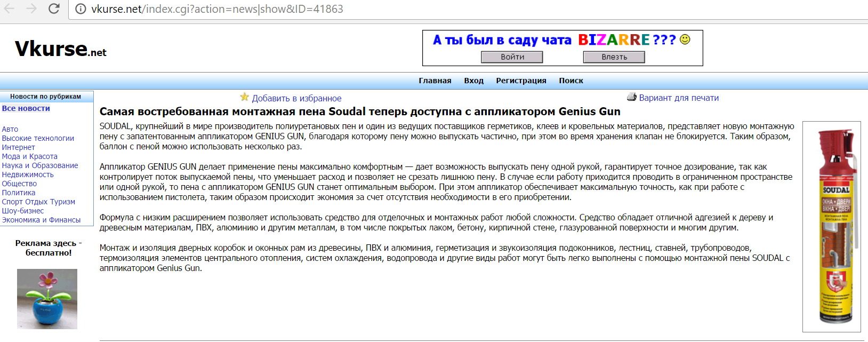The width and height of the screenshot is (868, 342).
Task: Click the Добавить в избранное link
Action: [x=296, y=98]
